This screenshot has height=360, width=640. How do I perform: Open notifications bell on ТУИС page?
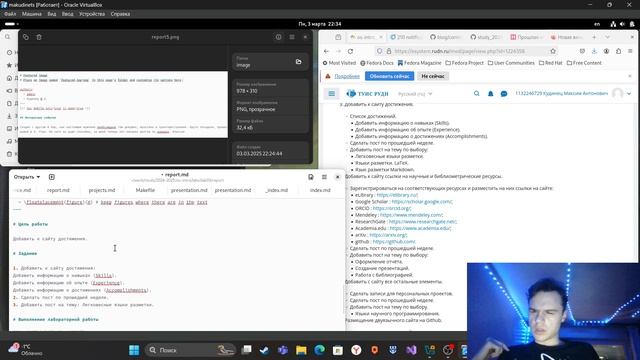coord(491,94)
